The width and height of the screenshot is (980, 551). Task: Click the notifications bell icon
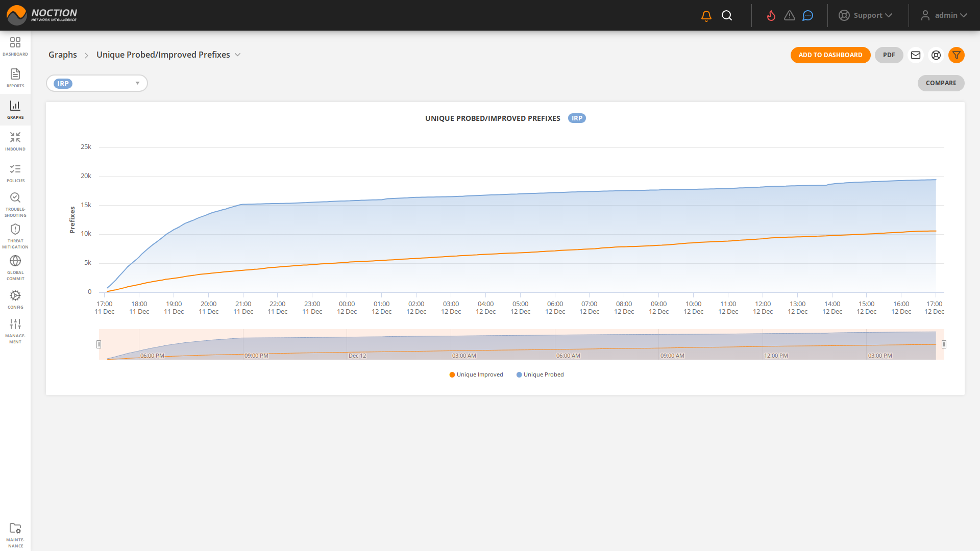(x=706, y=15)
